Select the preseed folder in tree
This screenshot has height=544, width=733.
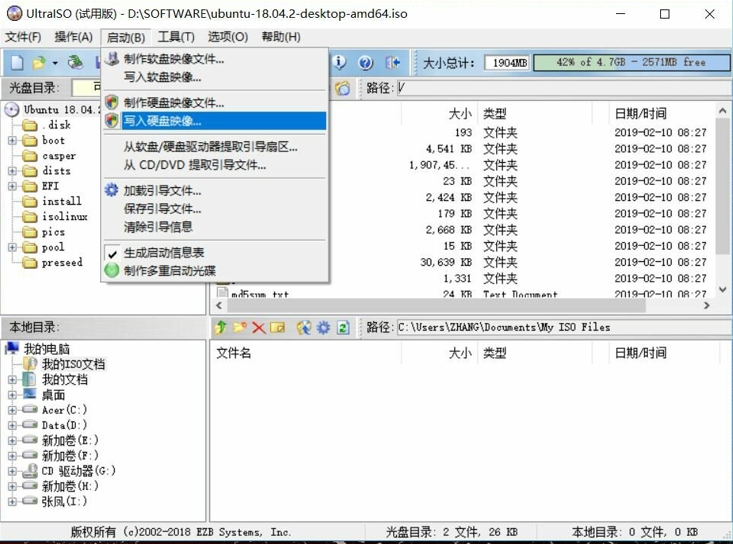click(62, 262)
